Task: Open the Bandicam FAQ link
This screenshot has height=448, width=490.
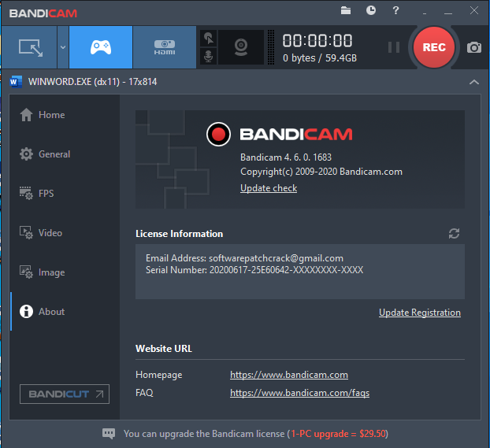Action: point(299,393)
